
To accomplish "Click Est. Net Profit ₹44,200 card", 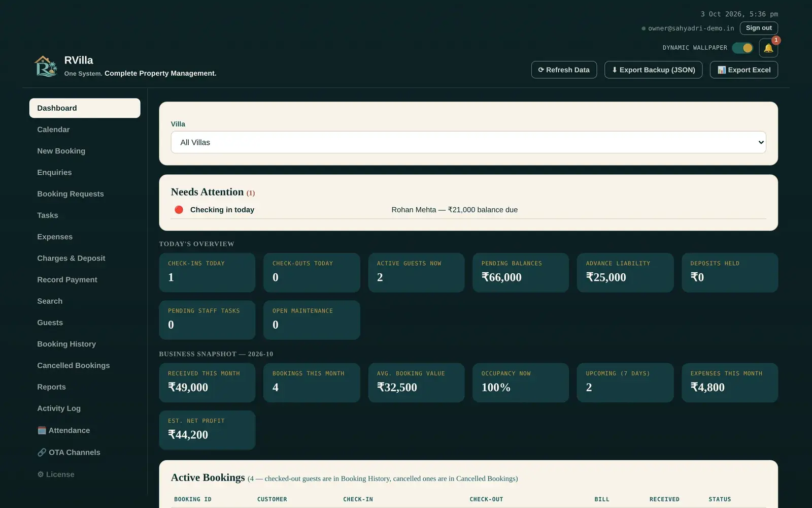I will [207, 430].
